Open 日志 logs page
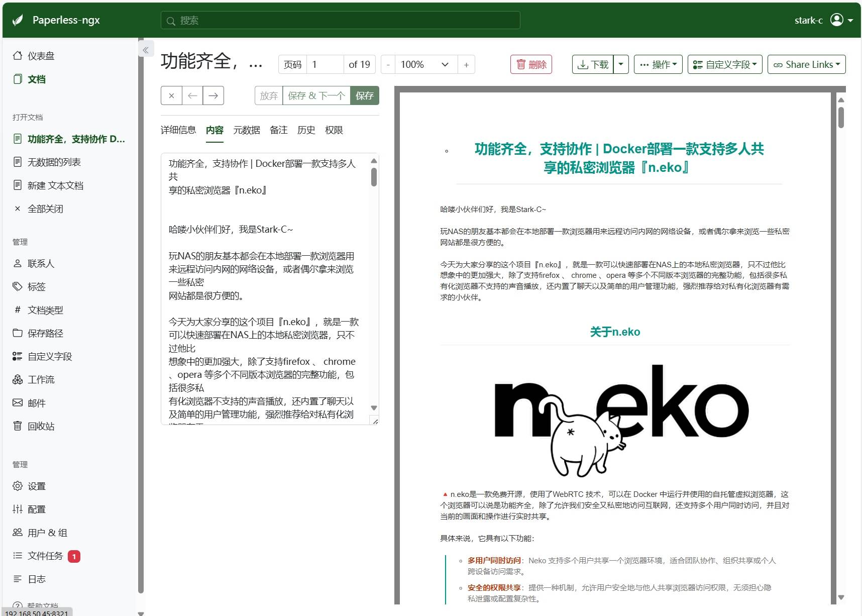The height and width of the screenshot is (616, 862). coord(29,579)
